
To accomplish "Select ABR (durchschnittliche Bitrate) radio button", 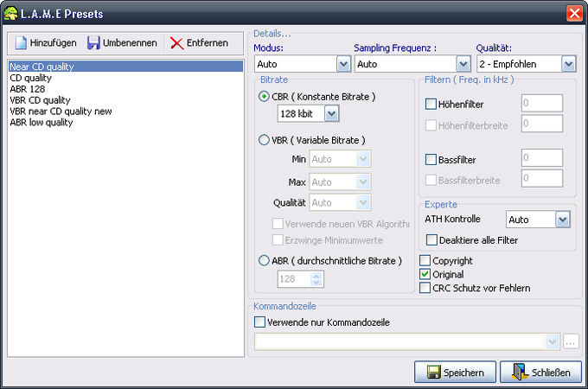I will point(264,260).
